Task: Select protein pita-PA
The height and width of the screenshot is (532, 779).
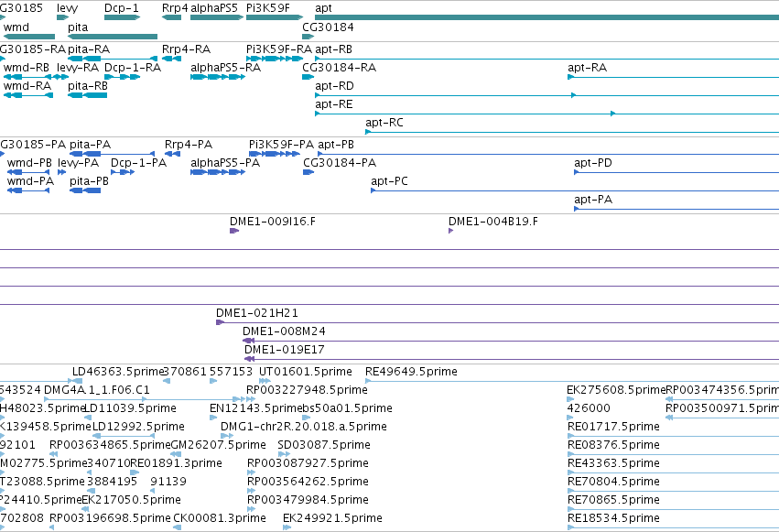Action: 91,145
